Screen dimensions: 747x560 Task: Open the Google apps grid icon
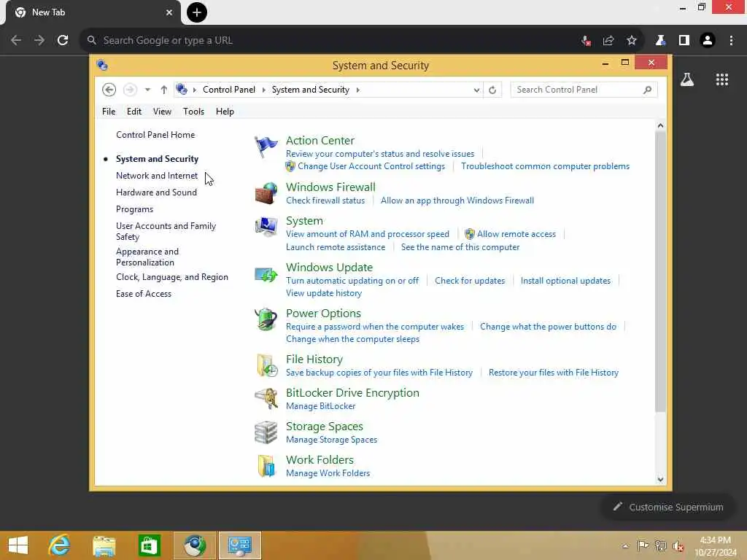coord(722,79)
